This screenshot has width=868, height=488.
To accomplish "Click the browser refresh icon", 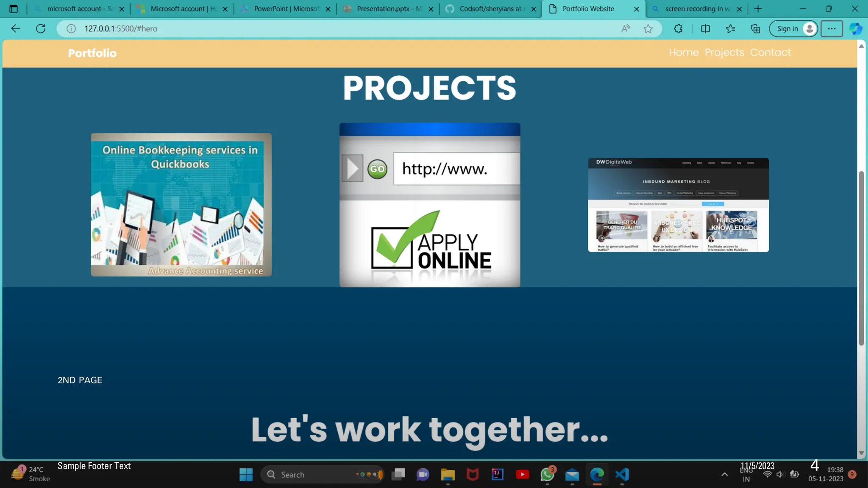I will (41, 29).
